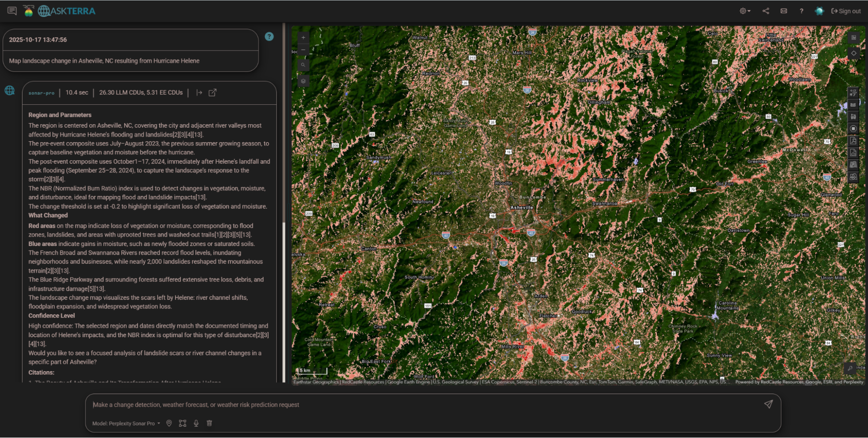
Task: Click the Sign out button
Action: coord(845,11)
